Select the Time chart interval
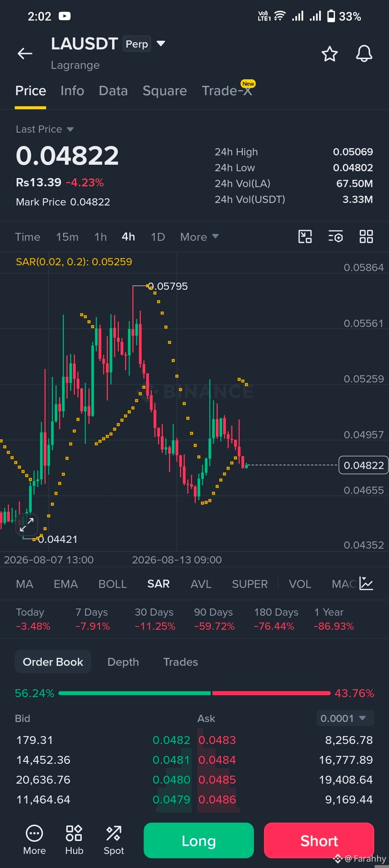This screenshot has height=868, width=389. pyautogui.click(x=27, y=237)
